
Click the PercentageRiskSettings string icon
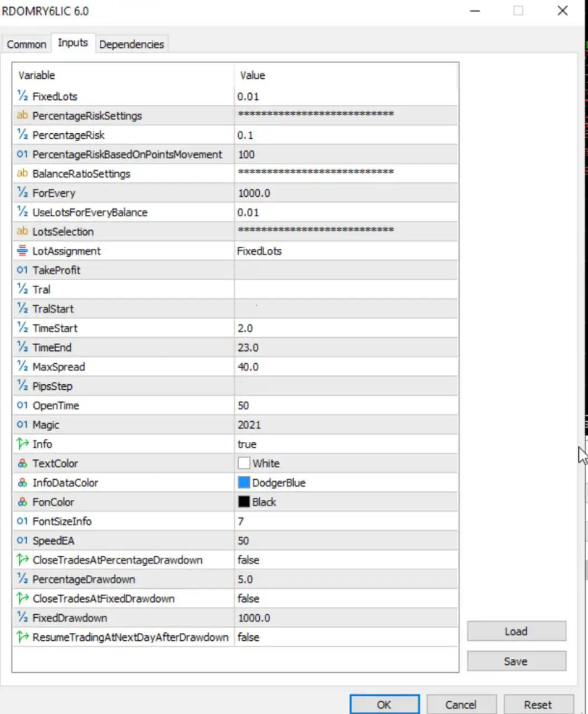click(x=22, y=115)
